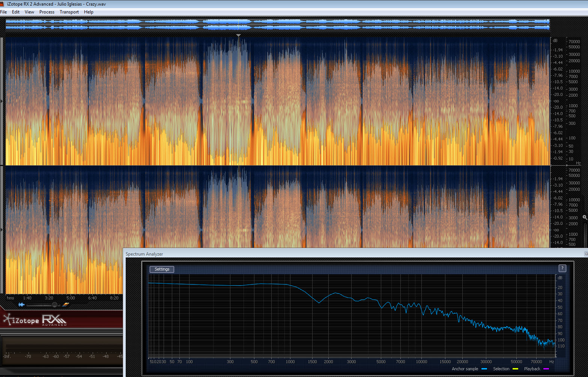Viewport: 588px width, 377px height.
Task: Open the View menu
Action: tap(29, 12)
